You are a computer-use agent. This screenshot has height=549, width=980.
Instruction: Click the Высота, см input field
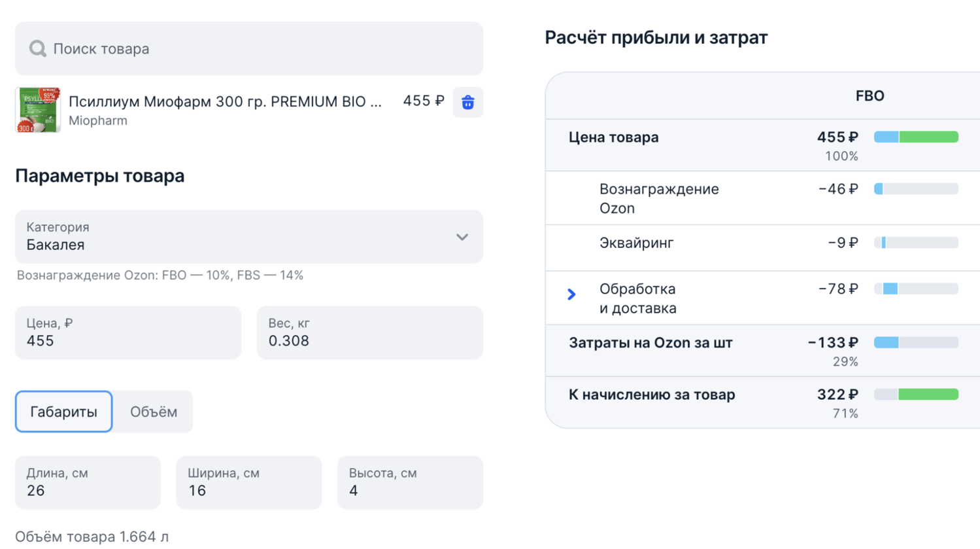point(410,483)
